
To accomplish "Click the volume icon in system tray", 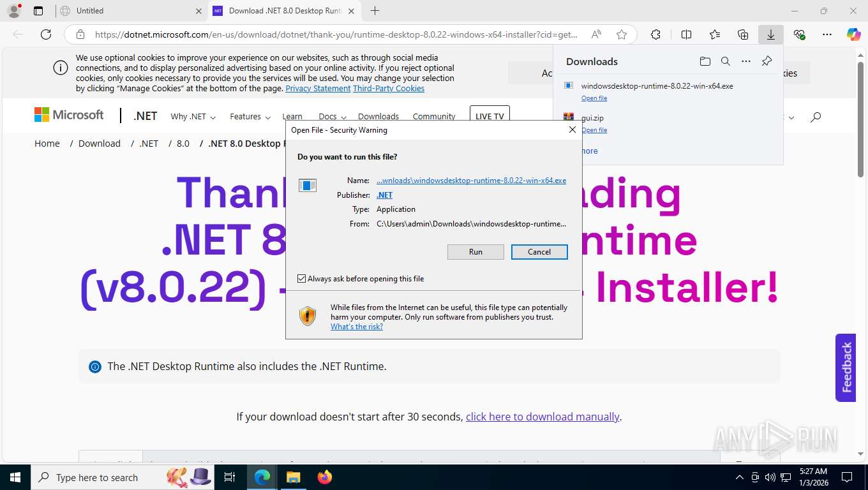I will pyautogui.click(x=770, y=477).
